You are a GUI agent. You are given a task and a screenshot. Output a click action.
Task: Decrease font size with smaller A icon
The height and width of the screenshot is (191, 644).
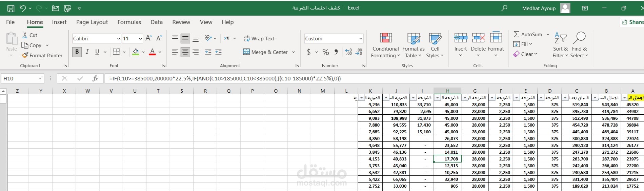click(159, 38)
